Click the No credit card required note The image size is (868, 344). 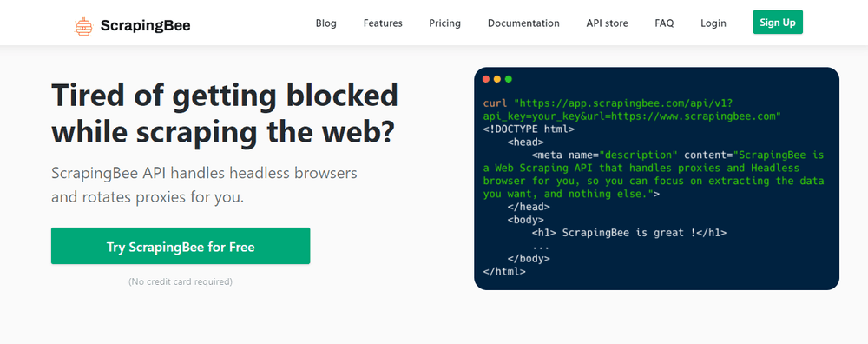tap(181, 282)
